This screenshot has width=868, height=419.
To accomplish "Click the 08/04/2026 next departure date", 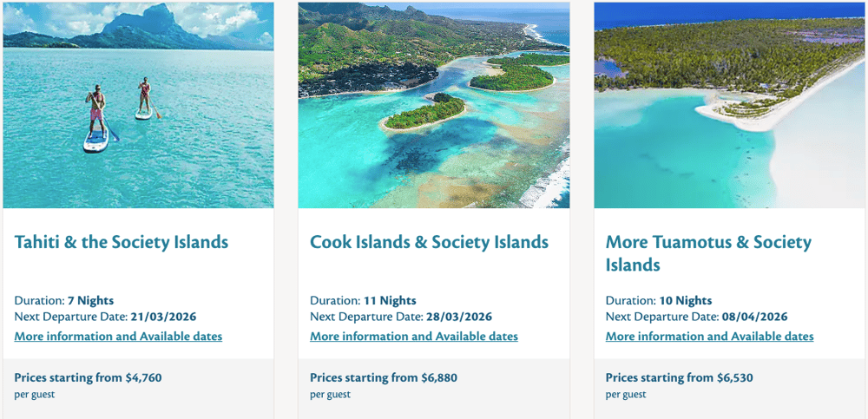I will (755, 317).
